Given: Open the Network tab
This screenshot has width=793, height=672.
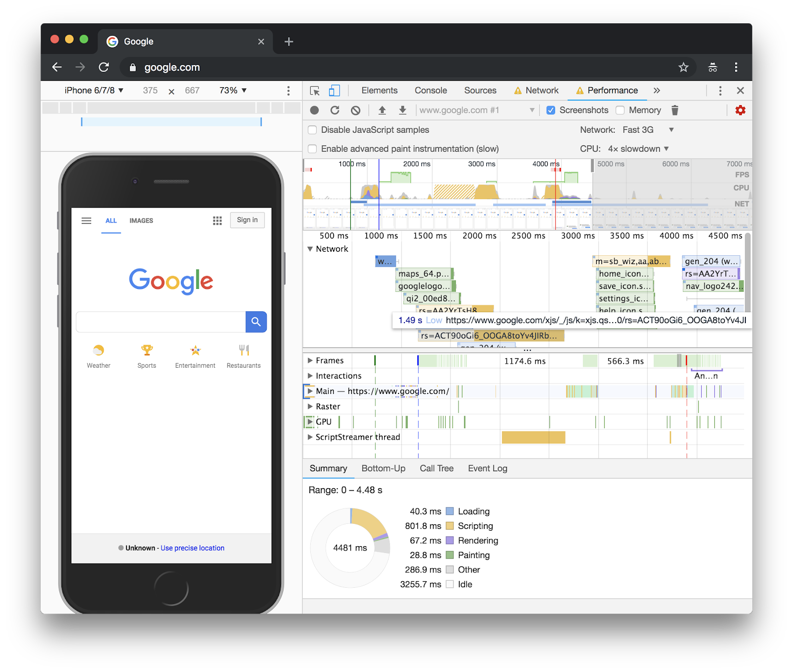Looking at the screenshot, I should click(x=536, y=91).
